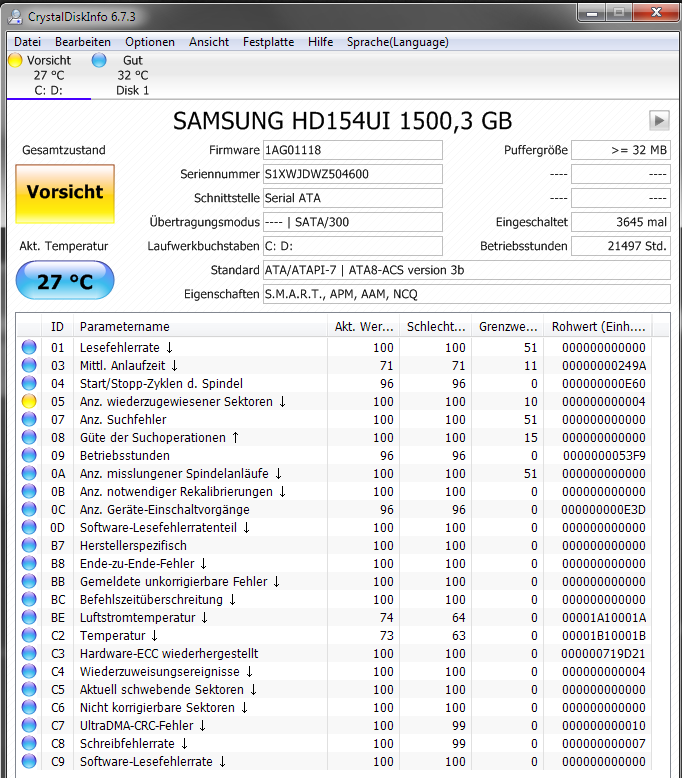Click the yellow Vorsicht status icon in disk bar
Viewport: 682px width, 778px height.
click(x=15, y=61)
